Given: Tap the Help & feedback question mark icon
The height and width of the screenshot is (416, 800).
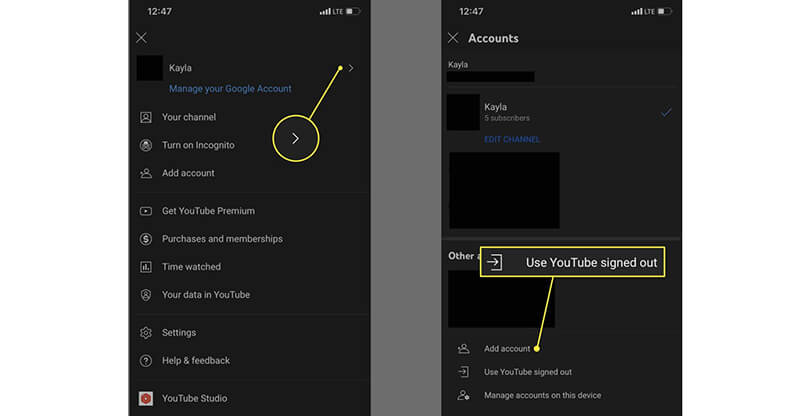Looking at the screenshot, I should click(x=146, y=361).
